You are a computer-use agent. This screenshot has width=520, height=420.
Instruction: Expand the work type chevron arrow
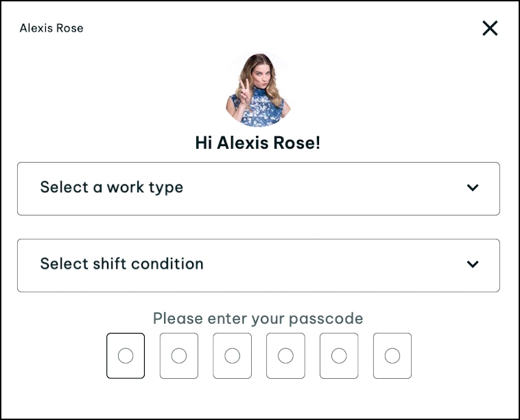pos(472,188)
